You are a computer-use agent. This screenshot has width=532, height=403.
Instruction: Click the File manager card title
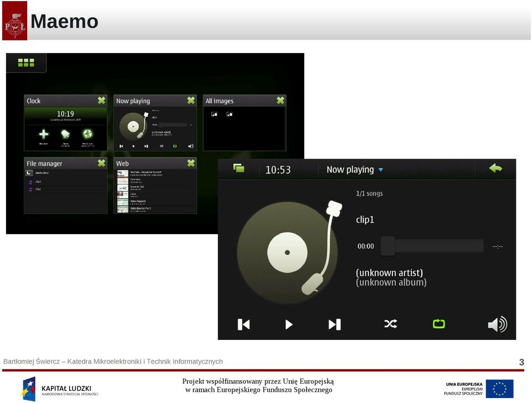(x=44, y=163)
